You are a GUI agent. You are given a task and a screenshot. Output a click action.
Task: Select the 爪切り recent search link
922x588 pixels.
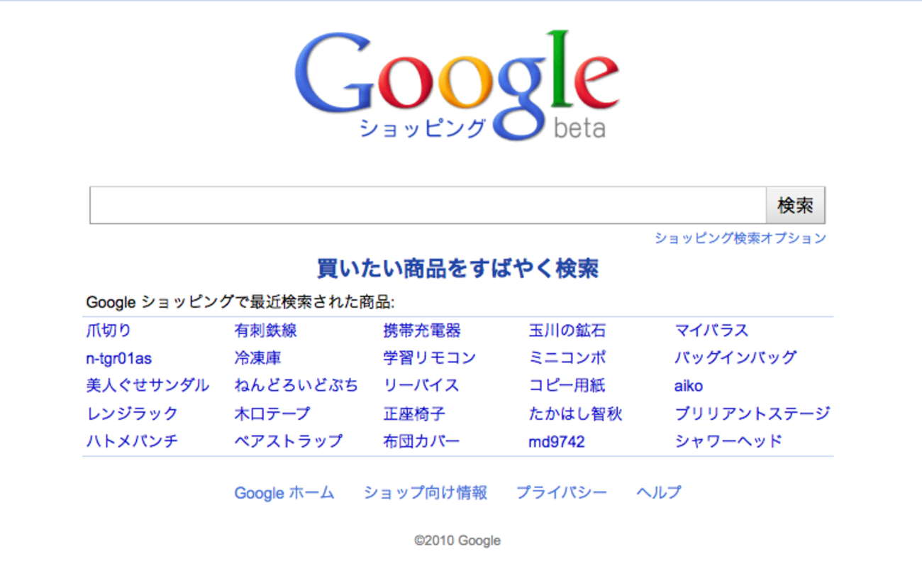[x=109, y=331]
